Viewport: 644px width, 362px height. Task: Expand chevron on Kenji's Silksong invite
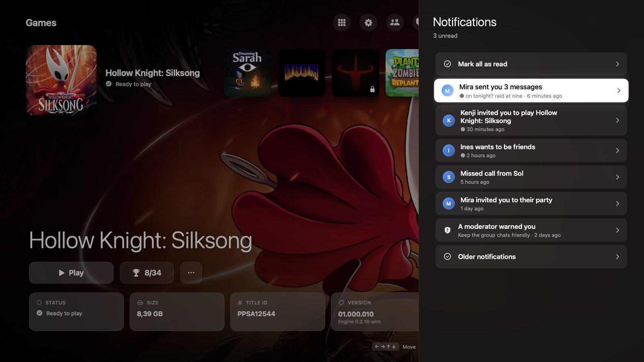617,120
